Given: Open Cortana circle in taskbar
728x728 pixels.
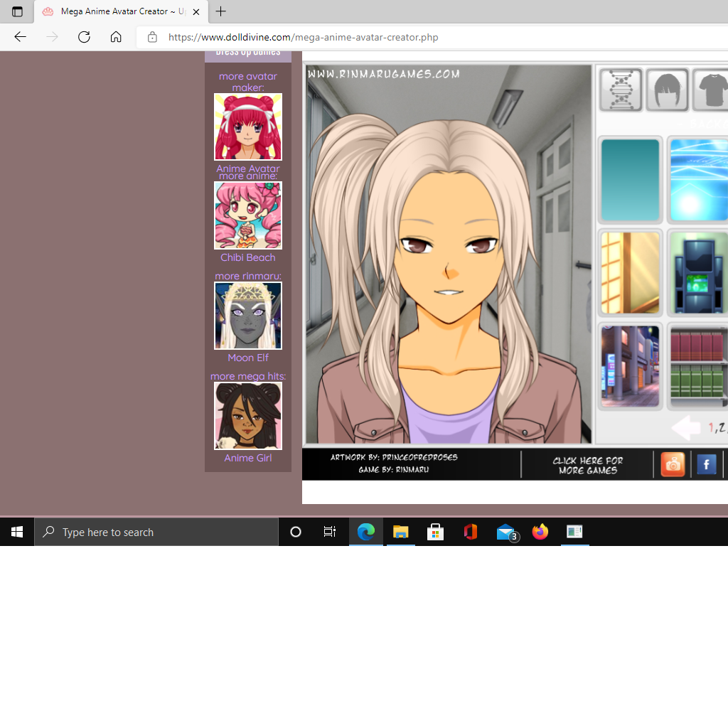Looking at the screenshot, I should [x=295, y=532].
